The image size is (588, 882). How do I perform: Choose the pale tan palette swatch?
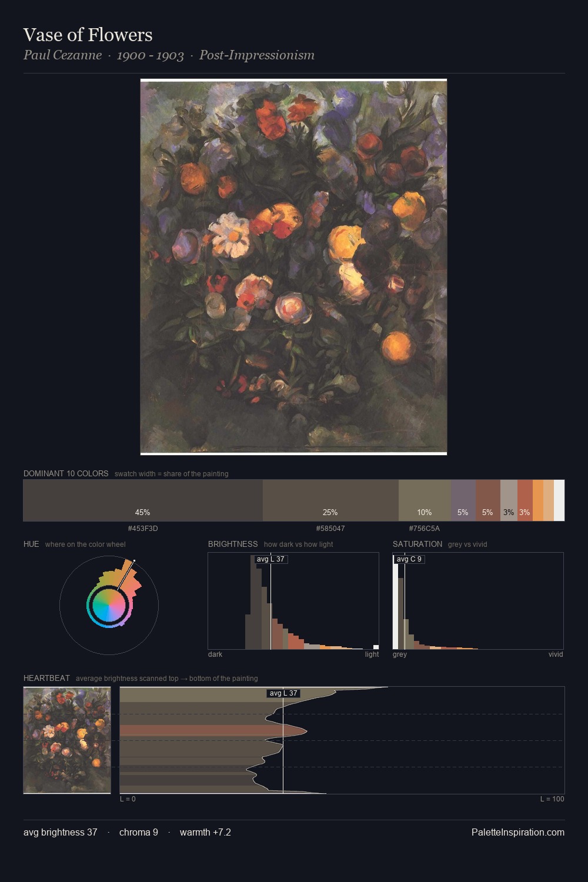[x=549, y=500]
